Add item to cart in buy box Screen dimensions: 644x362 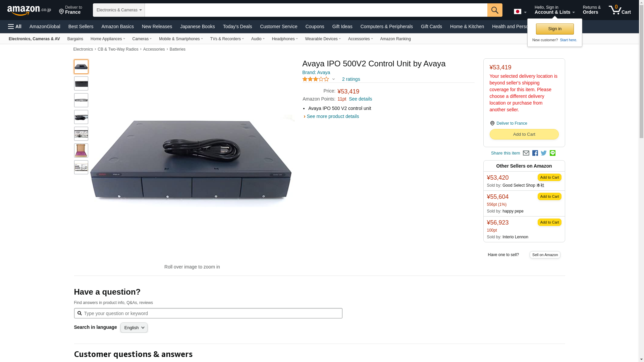point(524,134)
